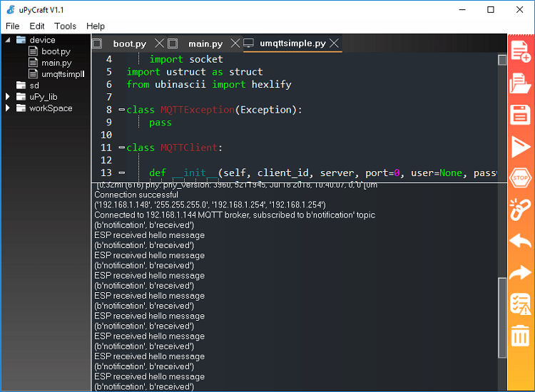The width and height of the screenshot is (535, 392).
Task: Save the file using the floppy disk icon
Action: (x=521, y=115)
